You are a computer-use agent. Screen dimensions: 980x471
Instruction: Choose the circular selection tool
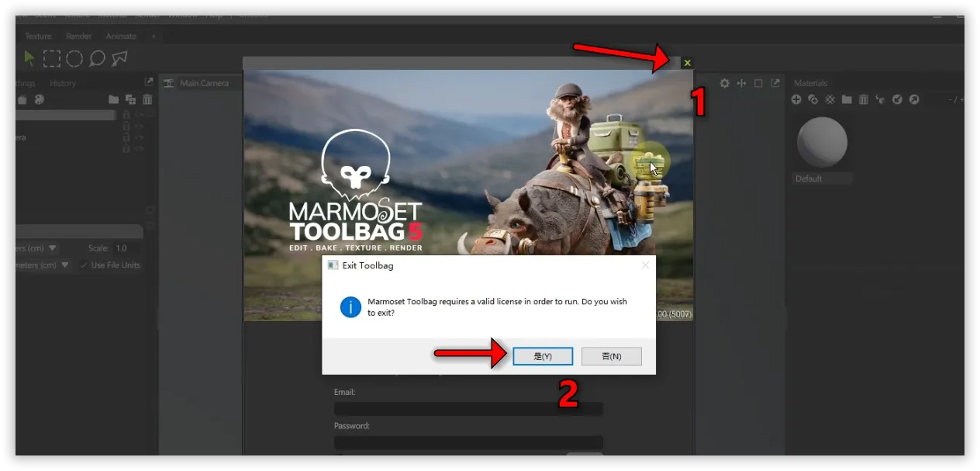[x=74, y=58]
